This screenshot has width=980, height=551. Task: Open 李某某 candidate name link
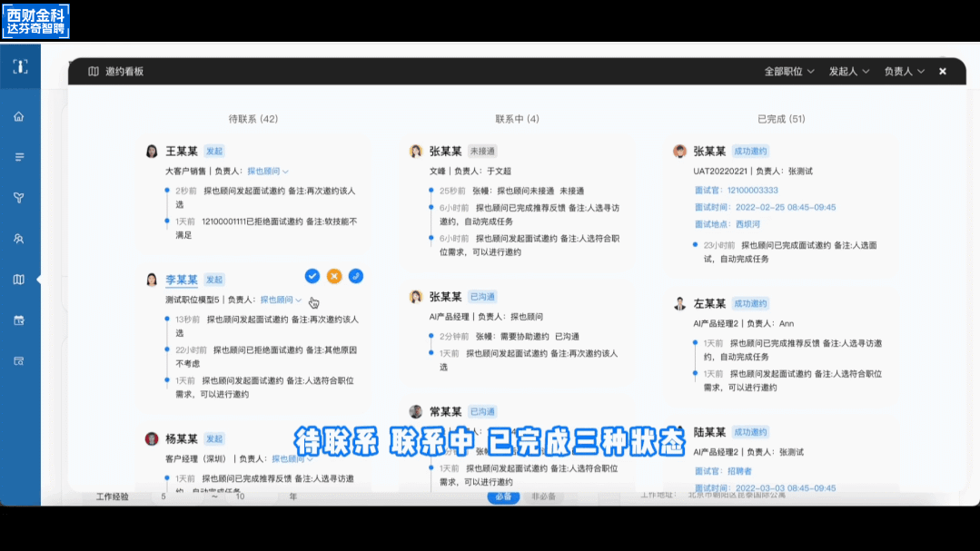point(182,280)
